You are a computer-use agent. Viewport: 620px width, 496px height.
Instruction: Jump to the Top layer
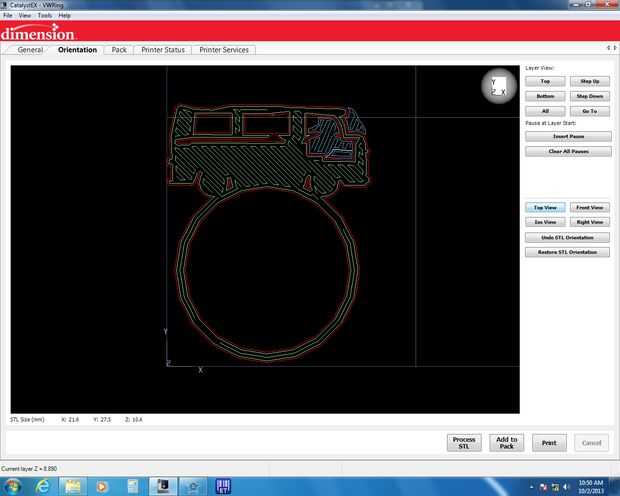point(545,81)
